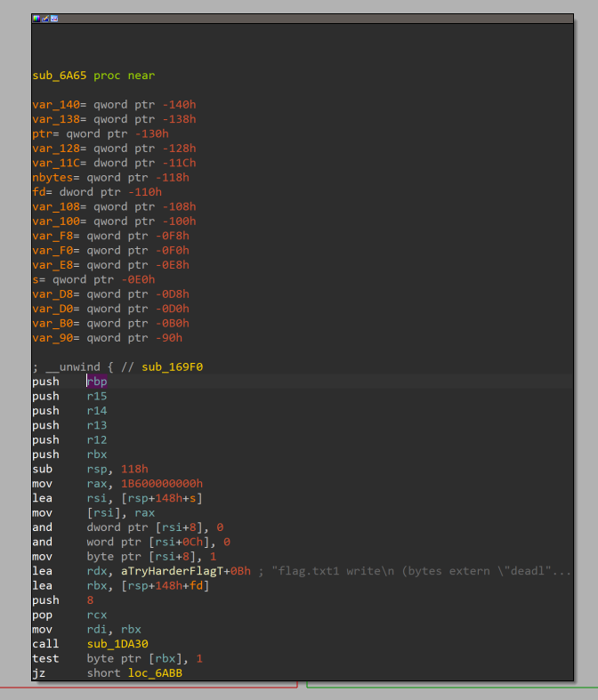Viewport: 598px width, 700px height.
Task: Click the s variable at -0E0h
Action: point(93,280)
